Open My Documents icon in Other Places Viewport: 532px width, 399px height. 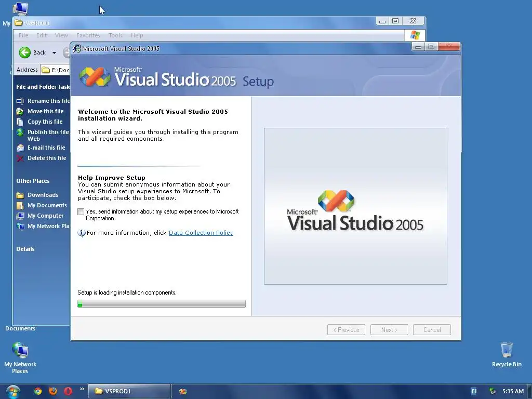pyautogui.click(x=20, y=206)
